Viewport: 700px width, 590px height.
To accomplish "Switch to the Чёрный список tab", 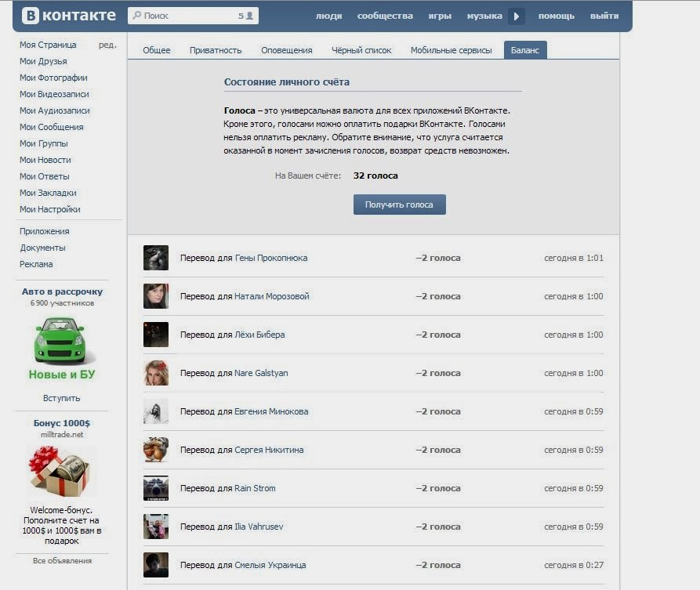I will 361,50.
